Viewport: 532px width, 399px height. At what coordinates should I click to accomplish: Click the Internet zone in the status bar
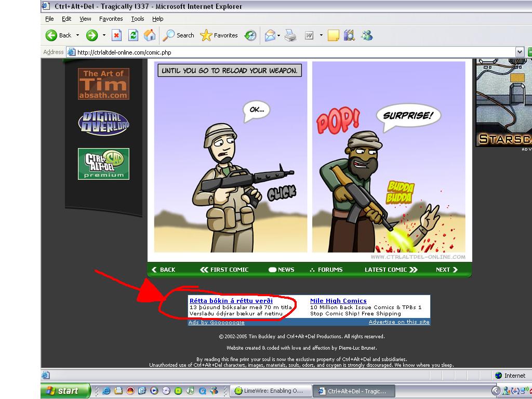pyautogui.click(x=510, y=376)
